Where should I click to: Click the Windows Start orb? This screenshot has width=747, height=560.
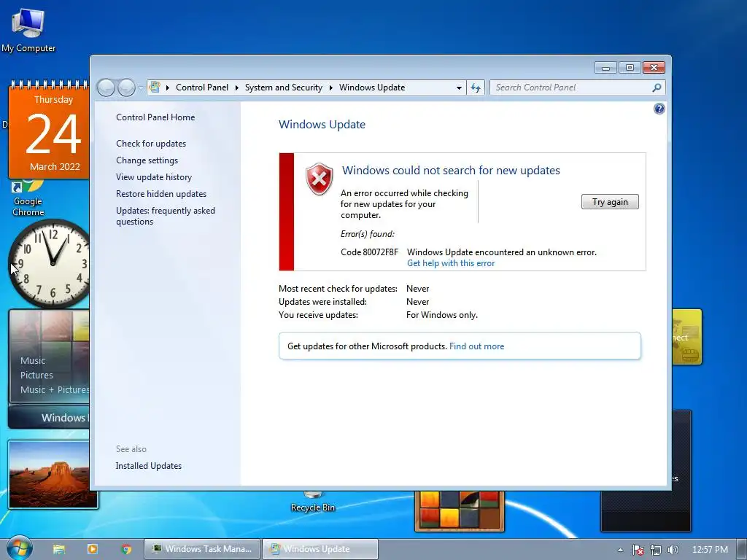20,548
